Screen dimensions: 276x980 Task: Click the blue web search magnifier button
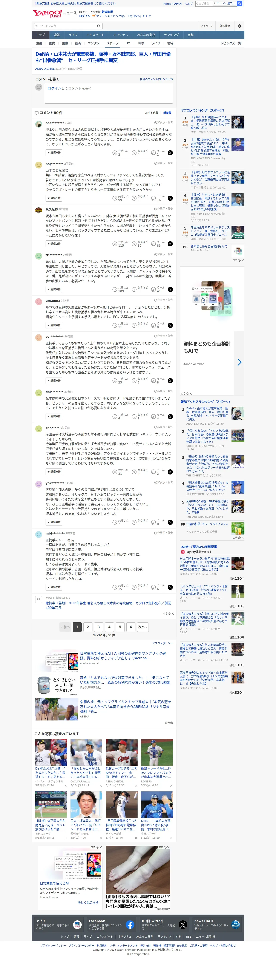[x=239, y=3]
